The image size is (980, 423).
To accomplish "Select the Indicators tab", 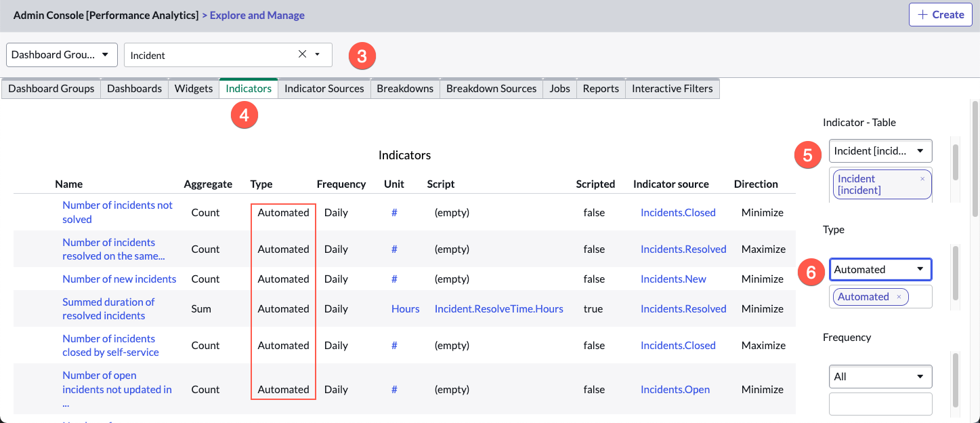I will pyautogui.click(x=249, y=89).
